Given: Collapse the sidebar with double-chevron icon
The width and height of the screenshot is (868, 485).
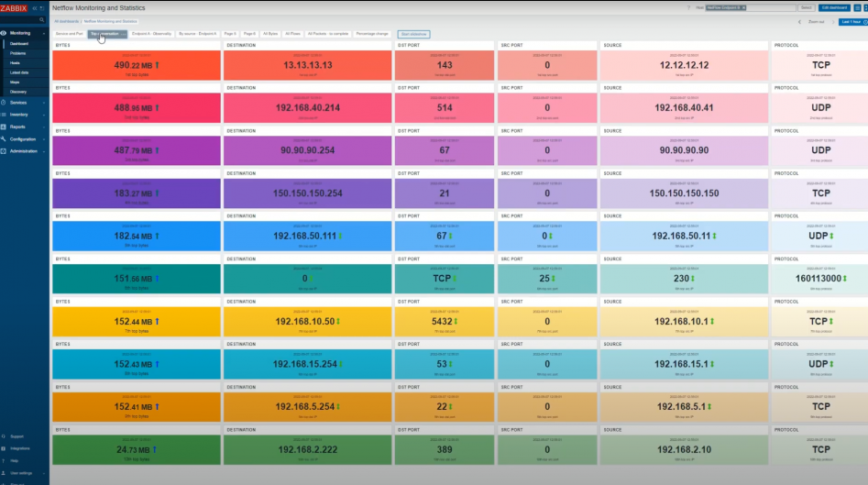Looking at the screenshot, I should tap(35, 7).
